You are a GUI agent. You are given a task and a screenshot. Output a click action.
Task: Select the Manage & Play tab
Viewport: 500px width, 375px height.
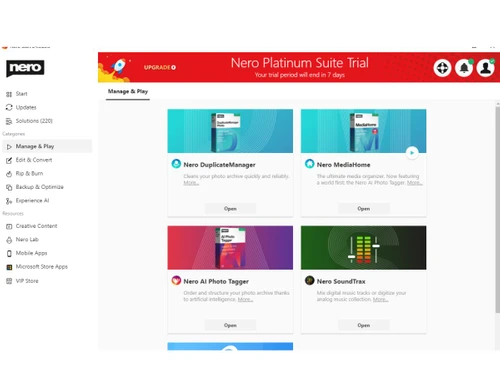tap(128, 91)
